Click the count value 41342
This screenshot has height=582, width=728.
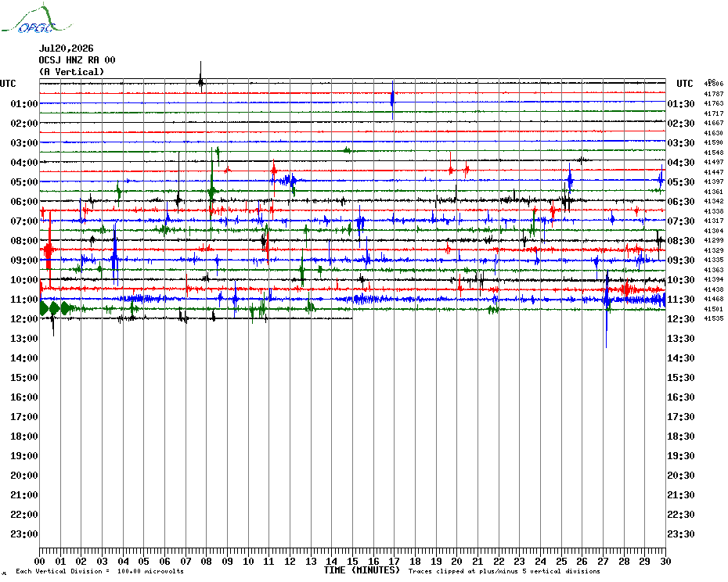714,201
